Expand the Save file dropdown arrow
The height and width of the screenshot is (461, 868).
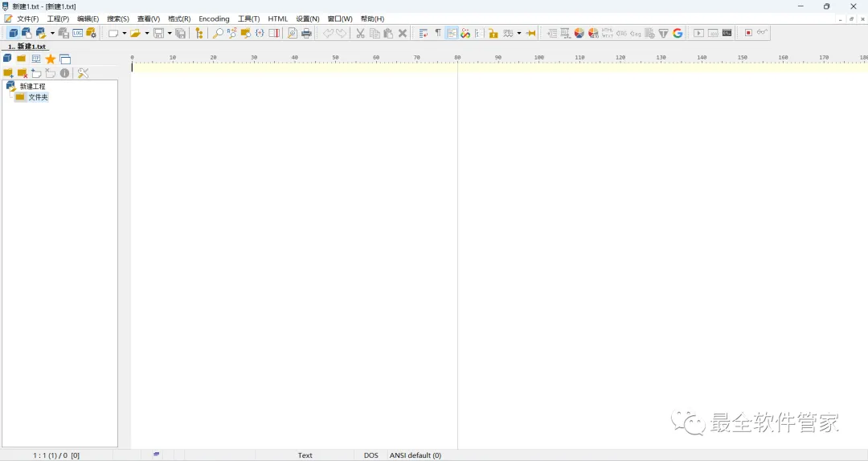coord(170,33)
